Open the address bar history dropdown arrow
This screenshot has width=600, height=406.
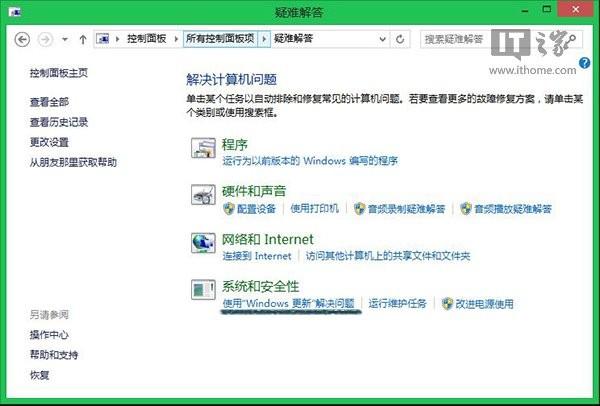[x=382, y=39]
